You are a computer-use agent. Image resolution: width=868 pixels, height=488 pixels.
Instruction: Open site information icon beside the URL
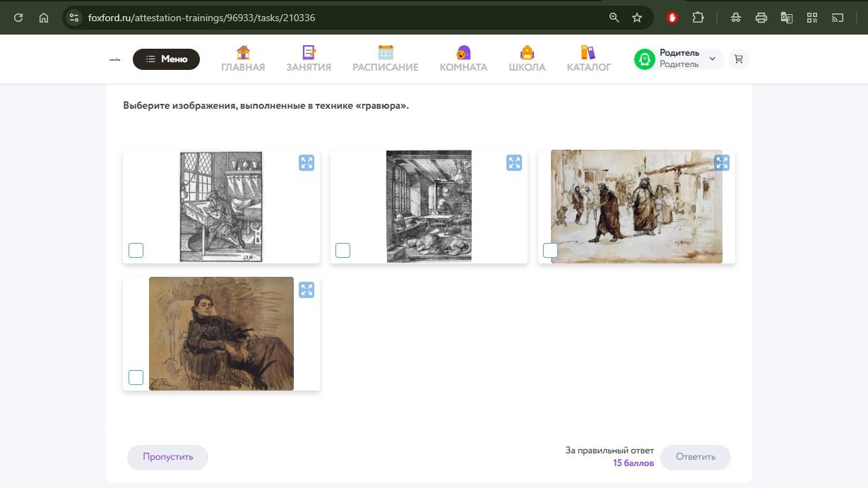(x=74, y=18)
